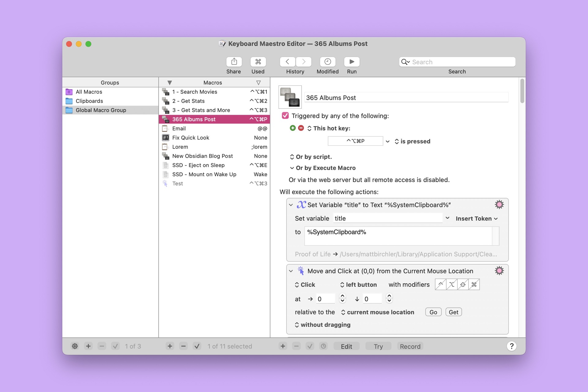This screenshot has width=588, height=392.
Task: Open the gear menu for Set Variable action
Action: [x=499, y=205]
